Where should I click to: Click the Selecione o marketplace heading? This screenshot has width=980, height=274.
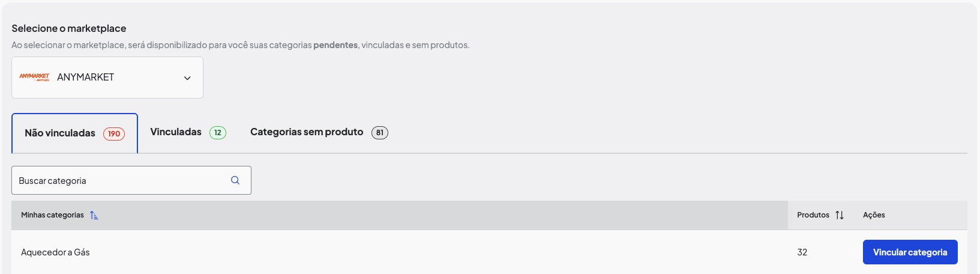click(69, 28)
